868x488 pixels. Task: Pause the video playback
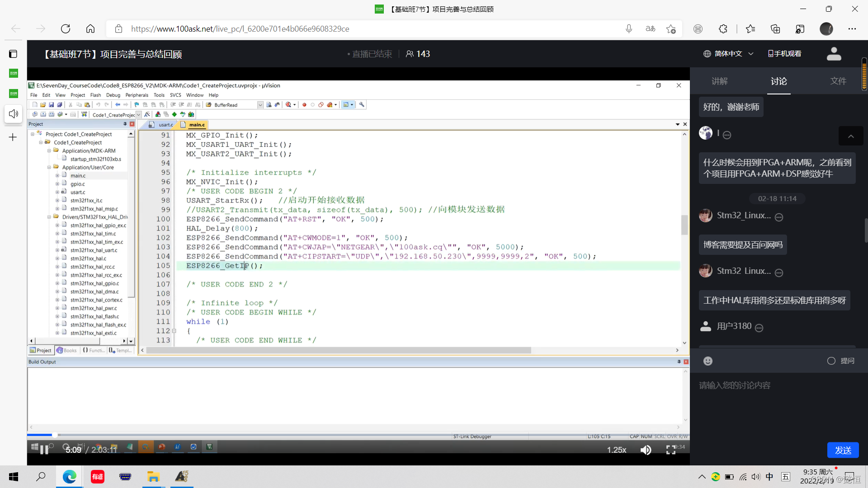44,450
